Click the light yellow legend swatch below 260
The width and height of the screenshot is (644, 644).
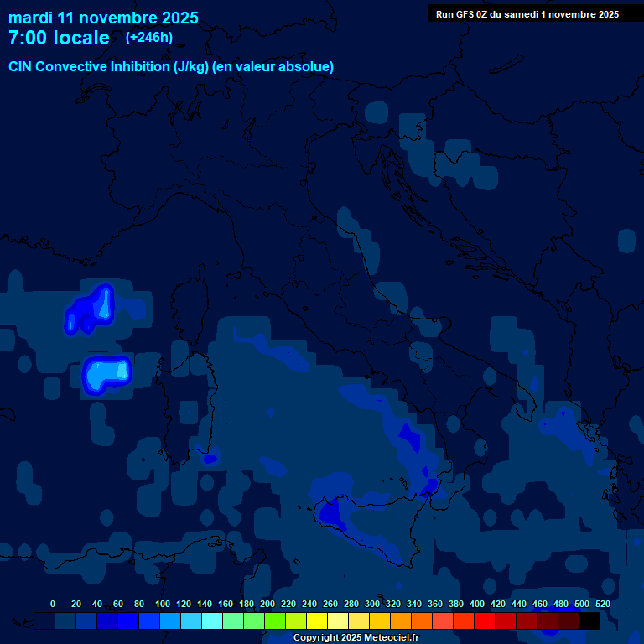pyautogui.click(x=338, y=621)
